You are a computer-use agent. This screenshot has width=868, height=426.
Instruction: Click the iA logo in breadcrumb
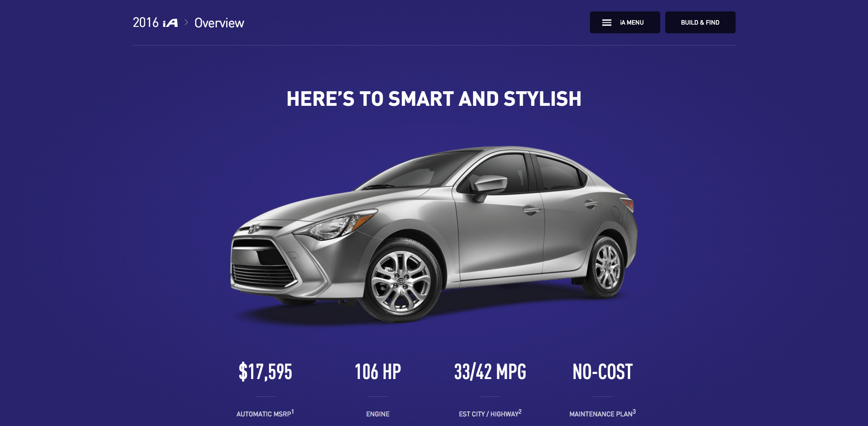[x=170, y=23]
